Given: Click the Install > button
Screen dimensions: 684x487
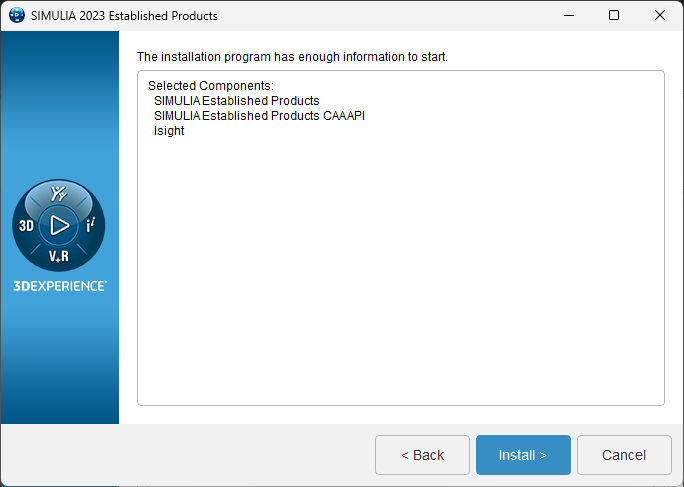Looking at the screenshot, I should (x=523, y=455).
